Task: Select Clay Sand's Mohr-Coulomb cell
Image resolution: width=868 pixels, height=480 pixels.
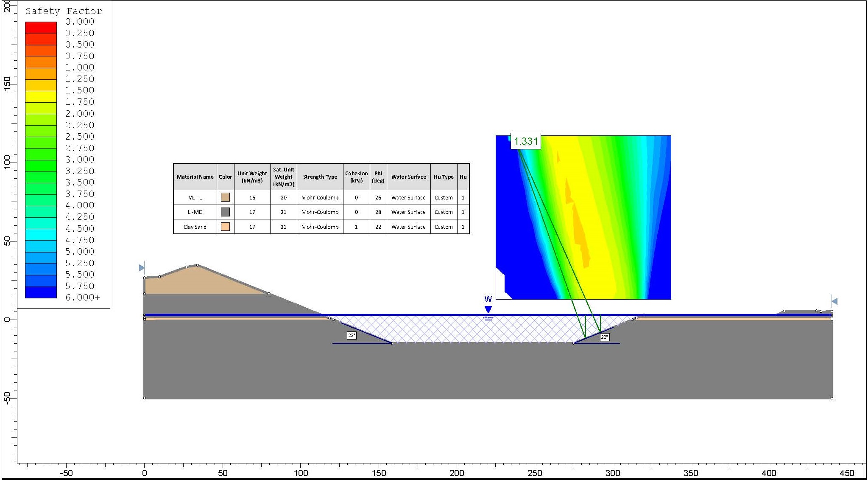Action: [x=320, y=227]
